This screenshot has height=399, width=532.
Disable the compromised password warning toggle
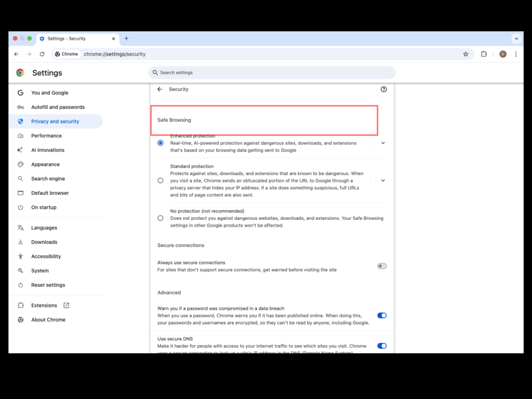382,315
